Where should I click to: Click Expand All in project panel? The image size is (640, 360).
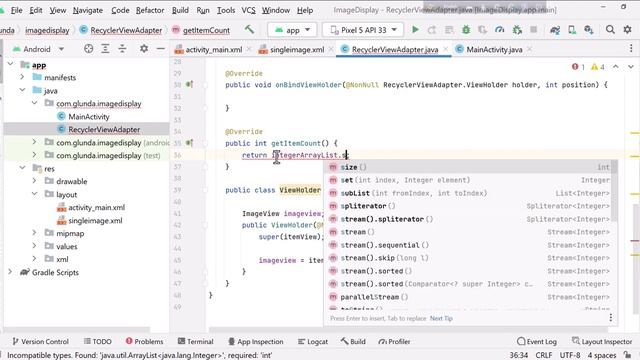pyautogui.click(x=105, y=49)
